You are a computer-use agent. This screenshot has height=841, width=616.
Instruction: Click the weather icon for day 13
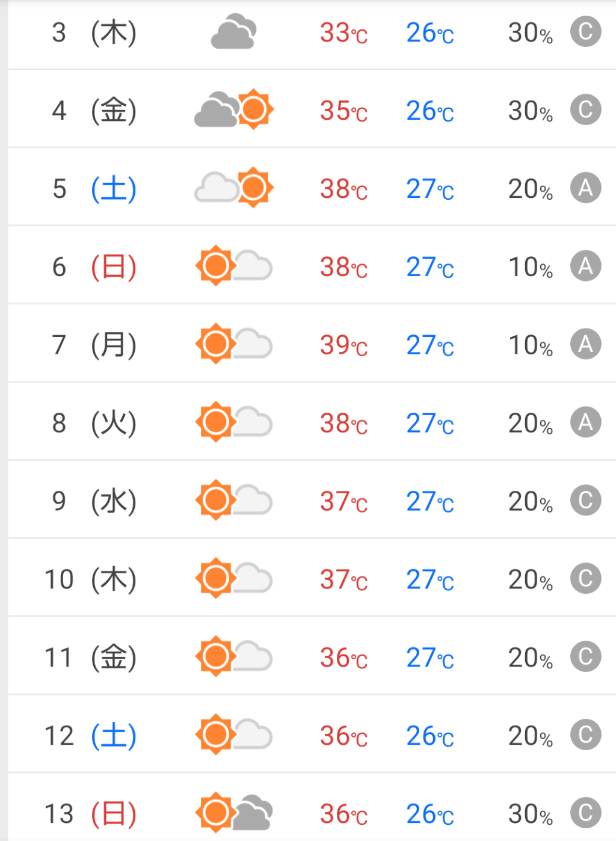coord(233,813)
